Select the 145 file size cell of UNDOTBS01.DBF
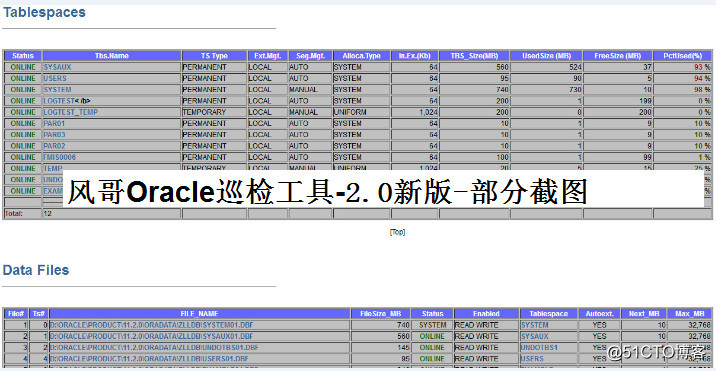Viewport: 716px width, 371px height. pos(380,348)
